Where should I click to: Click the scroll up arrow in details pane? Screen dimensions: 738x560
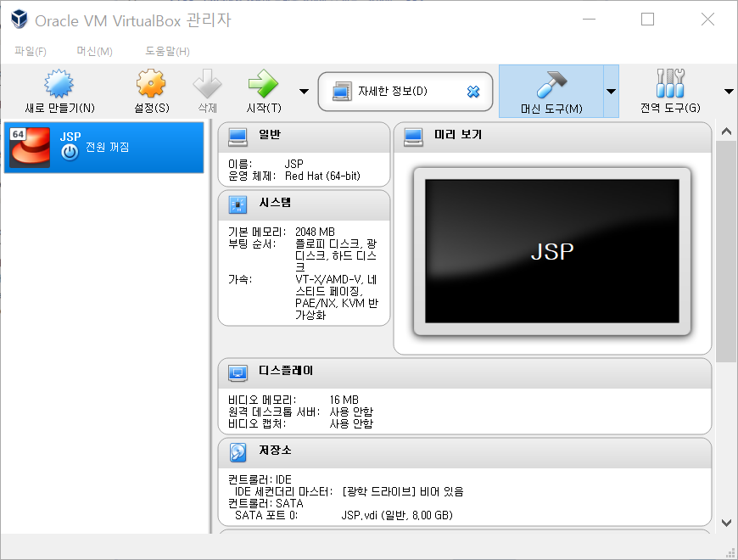pos(726,132)
